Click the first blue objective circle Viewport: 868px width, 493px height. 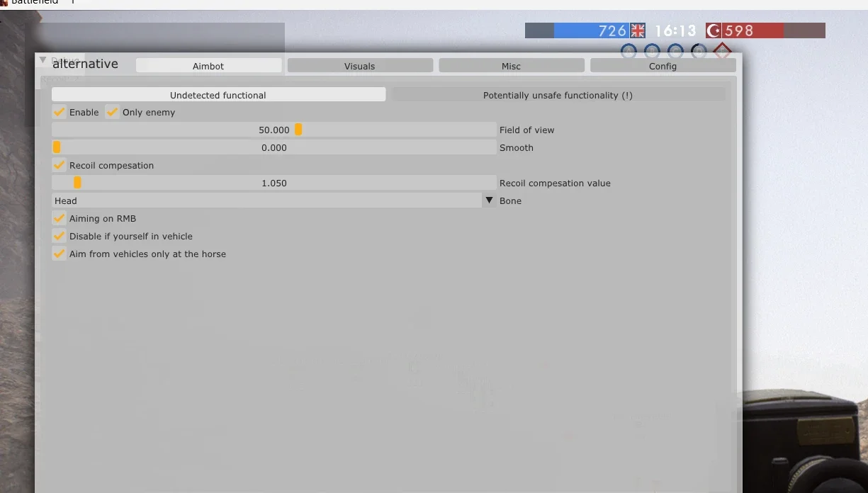coord(629,51)
